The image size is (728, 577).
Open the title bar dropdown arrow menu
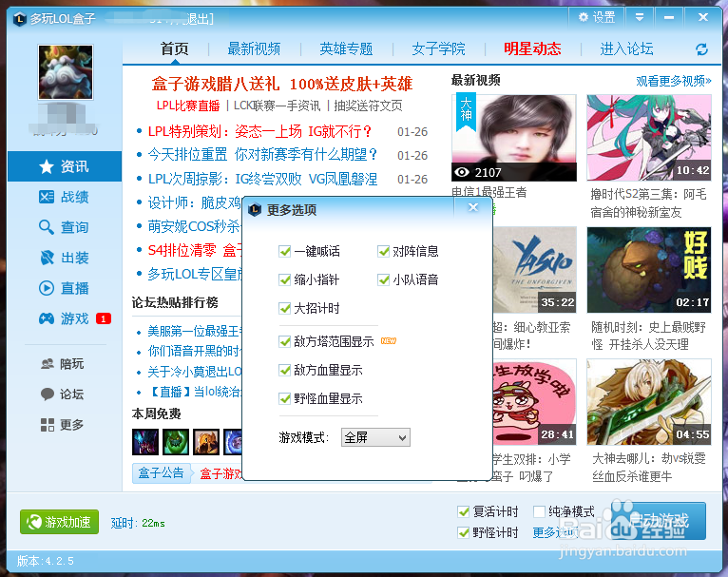click(x=640, y=18)
